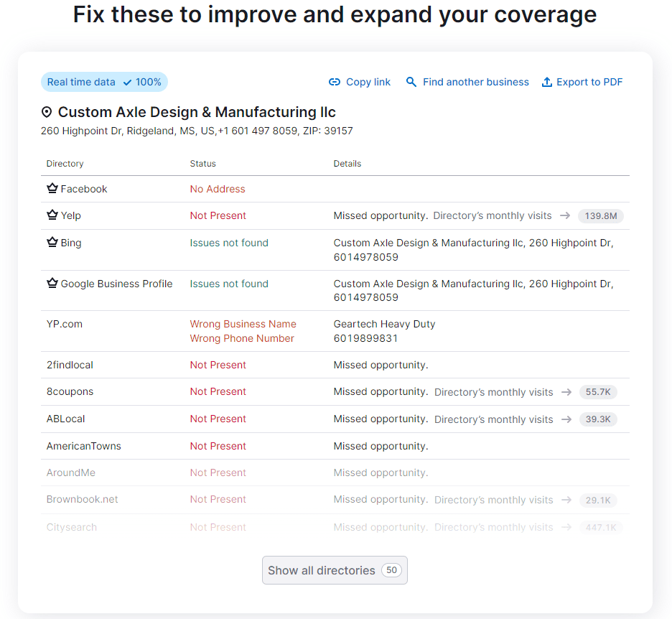Click the Not Present status for AroundMe
This screenshot has height=619, width=672.
(218, 473)
